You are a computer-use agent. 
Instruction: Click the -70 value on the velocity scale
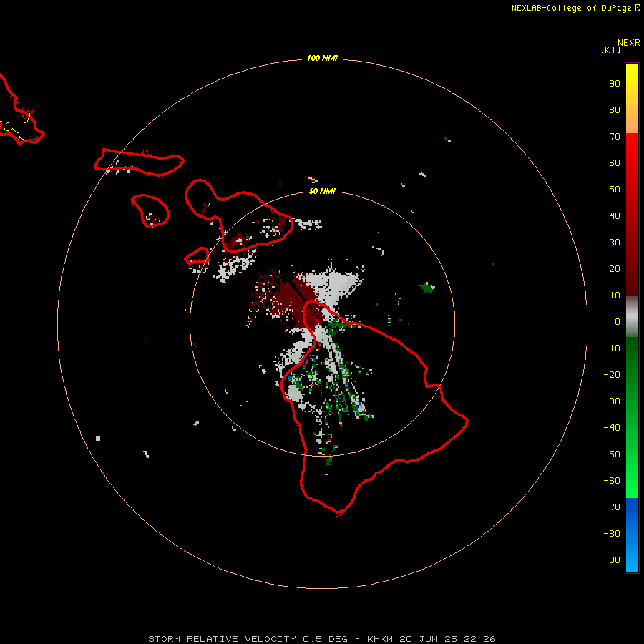612,507
